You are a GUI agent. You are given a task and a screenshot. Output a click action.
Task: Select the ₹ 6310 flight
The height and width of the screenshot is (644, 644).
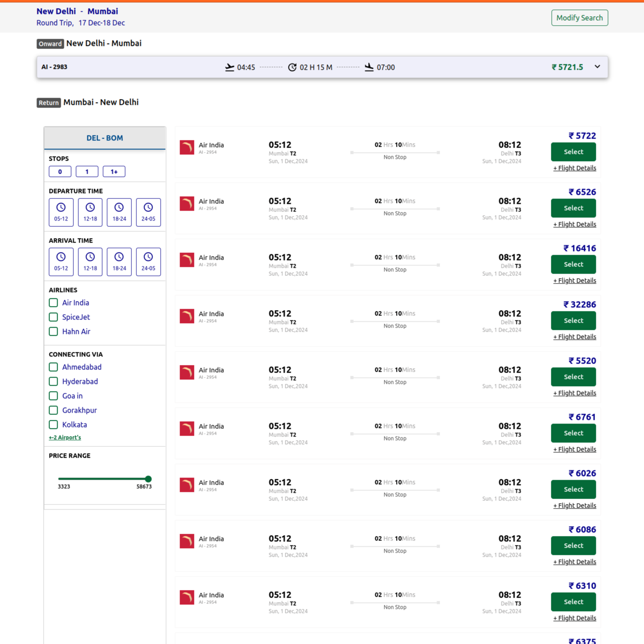point(573,602)
